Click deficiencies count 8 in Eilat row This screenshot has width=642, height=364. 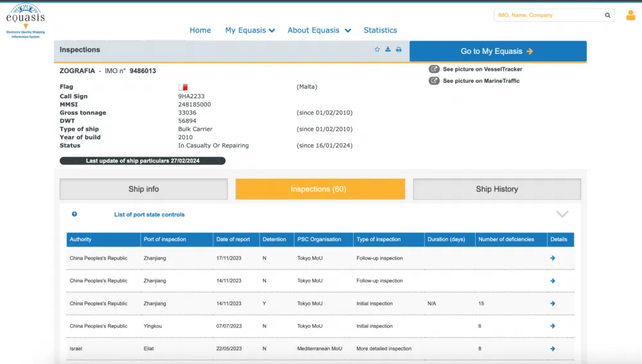[x=480, y=349]
